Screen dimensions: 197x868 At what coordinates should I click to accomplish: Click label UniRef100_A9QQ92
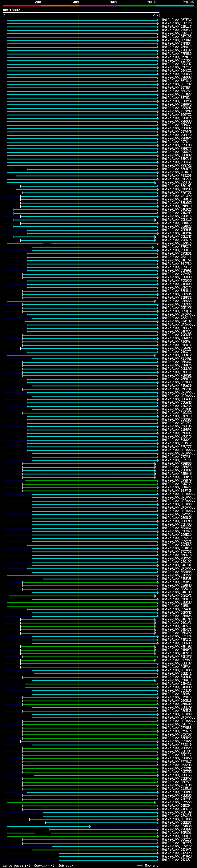176,829
